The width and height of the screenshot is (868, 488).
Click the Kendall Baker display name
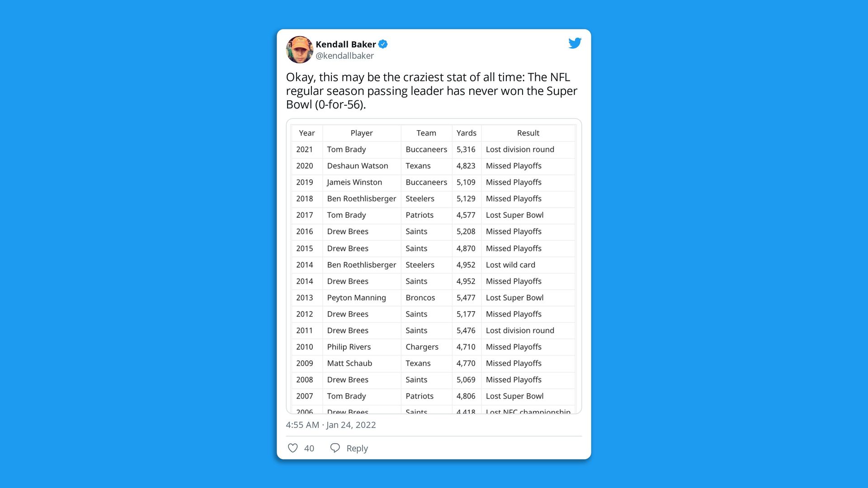coord(345,44)
